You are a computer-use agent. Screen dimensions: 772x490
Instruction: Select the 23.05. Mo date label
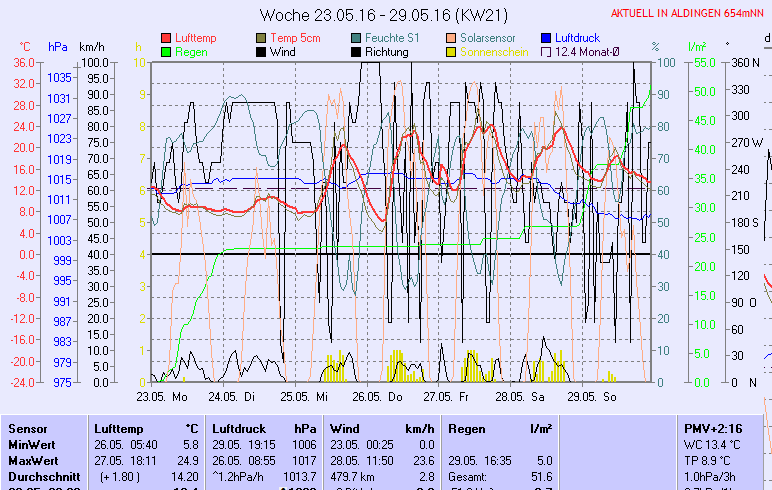point(162,396)
